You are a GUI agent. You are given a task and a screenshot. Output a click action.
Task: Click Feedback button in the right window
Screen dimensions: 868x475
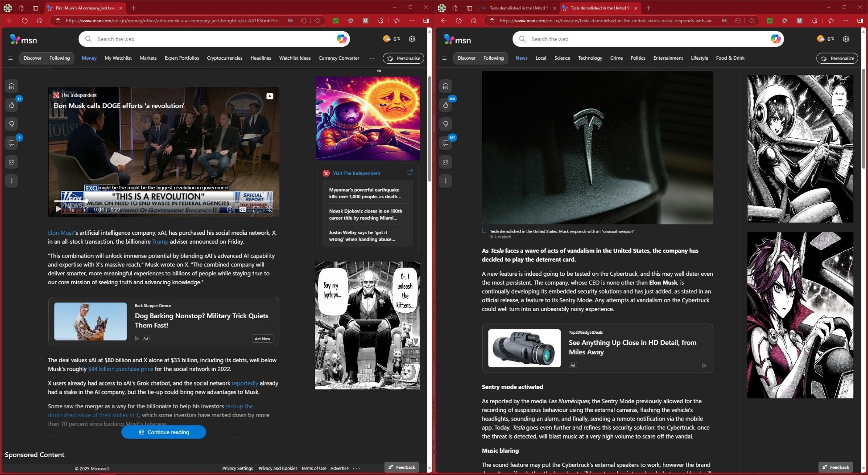(835, 467)
